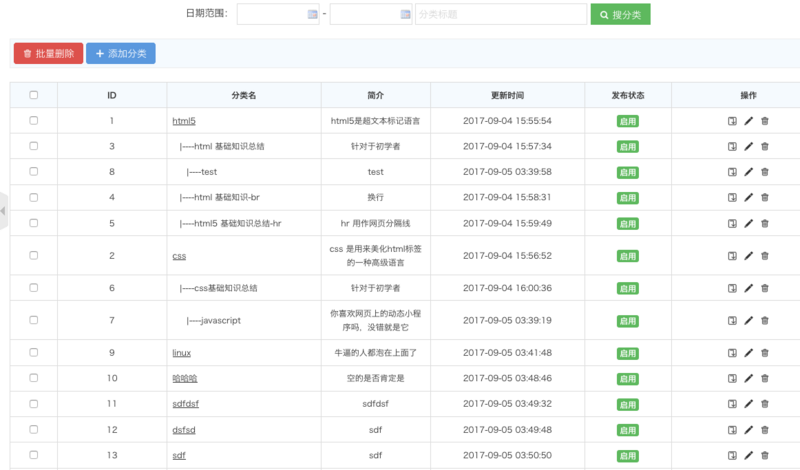Image resolution: width=800 pixels, height=470 pixels.
Task: Click pencil icon in sdfdsf row
Action: pyautogui.click(x=748, y=404)
